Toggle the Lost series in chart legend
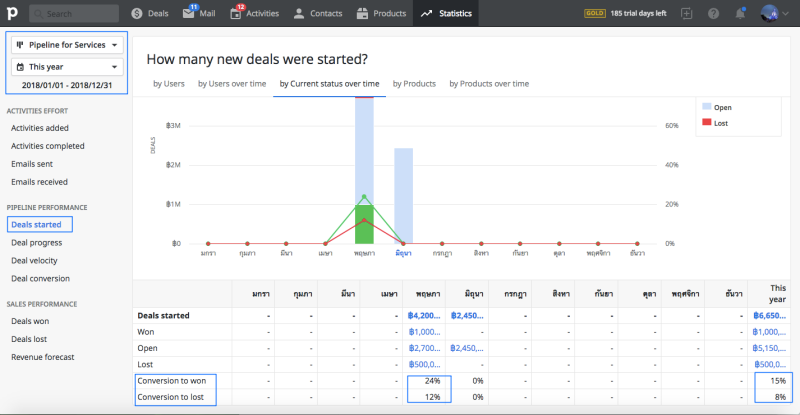Viewport: 800px width, 415px height. pos(715,123)
